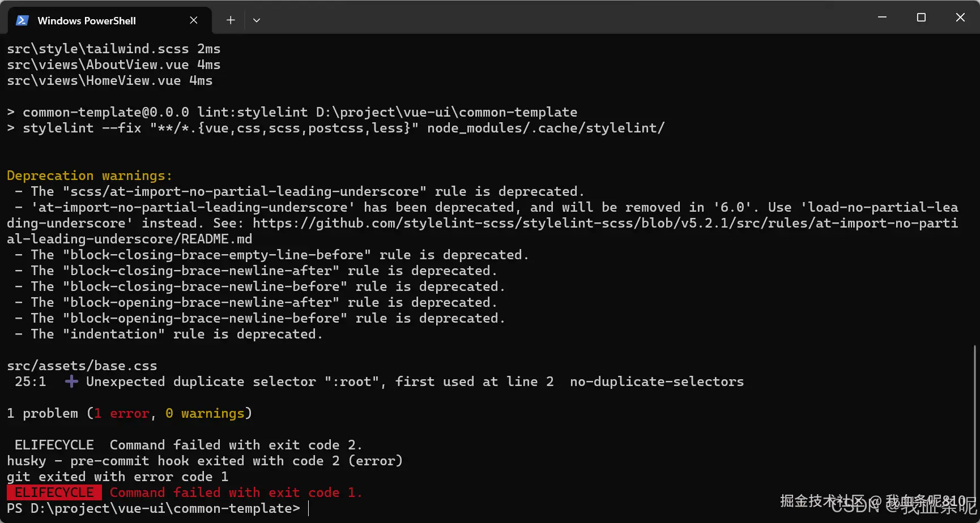Click the red ELIFECYCLE highlighted badge
The image size is (980, 523).
(54, 492)
